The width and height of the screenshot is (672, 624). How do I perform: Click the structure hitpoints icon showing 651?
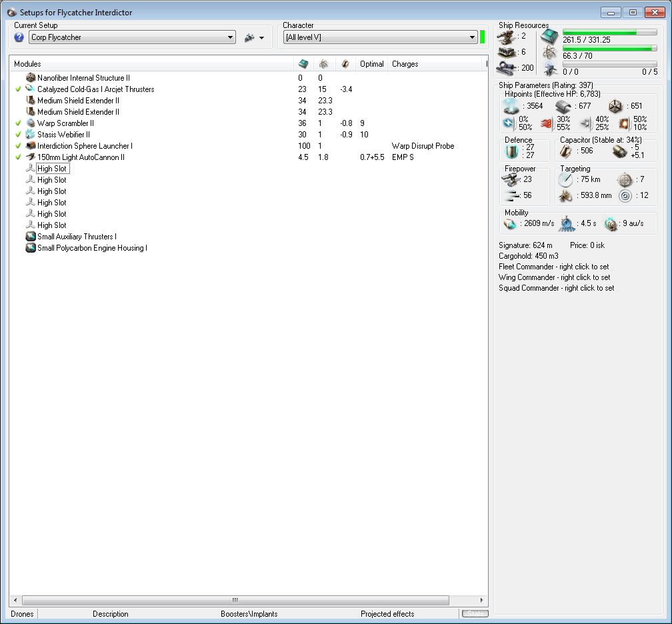coord(615,106)
